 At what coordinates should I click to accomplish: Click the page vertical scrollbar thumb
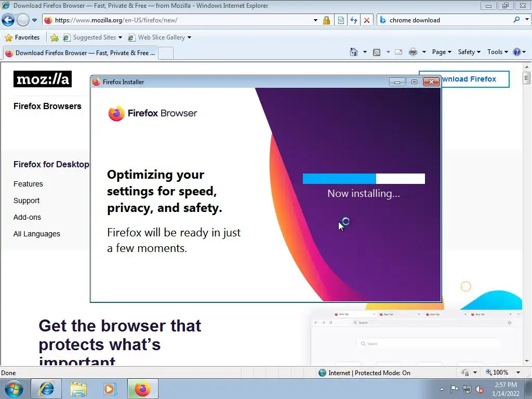[x=527, y=78]
